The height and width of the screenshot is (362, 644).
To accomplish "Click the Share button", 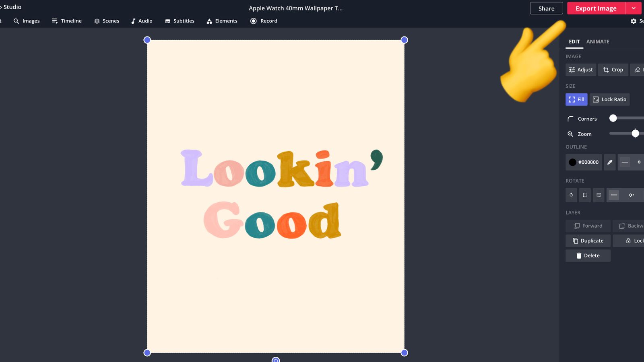I will pyautogui.click(x=546, y=8).
